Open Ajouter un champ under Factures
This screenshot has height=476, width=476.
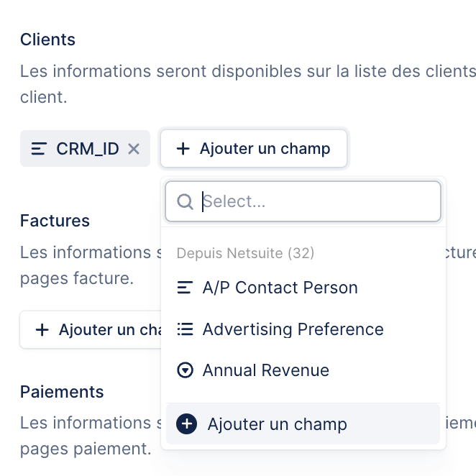[x=91, y=330]
